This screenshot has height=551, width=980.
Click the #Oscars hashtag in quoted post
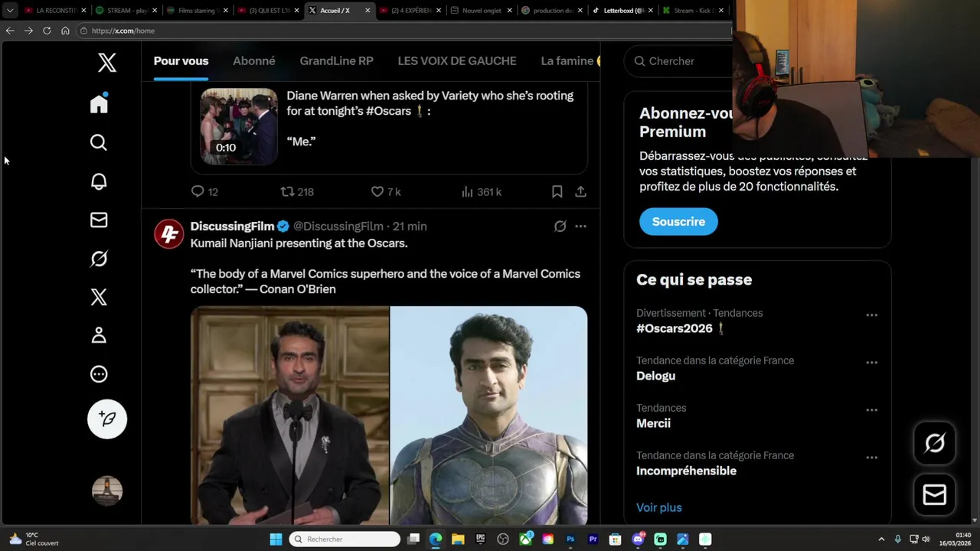pyautogui.click(x=389, y=111)
